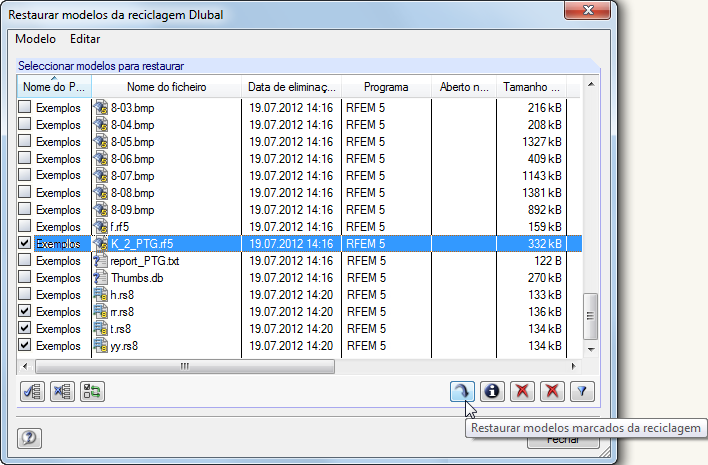Image resolution: width=708 pixels, height=465 pixels.
Task: Click the vertical scrollbar down arrow
Action: 591,349
